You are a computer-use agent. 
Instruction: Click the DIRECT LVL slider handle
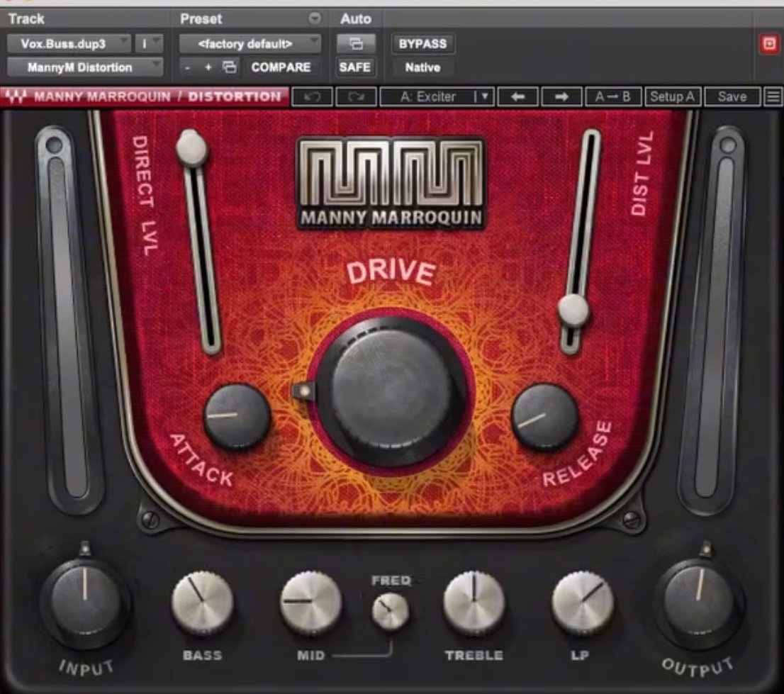(191, 148)
